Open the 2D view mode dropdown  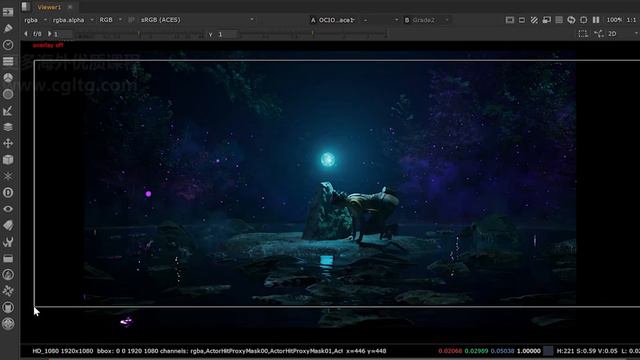(623, 34)
